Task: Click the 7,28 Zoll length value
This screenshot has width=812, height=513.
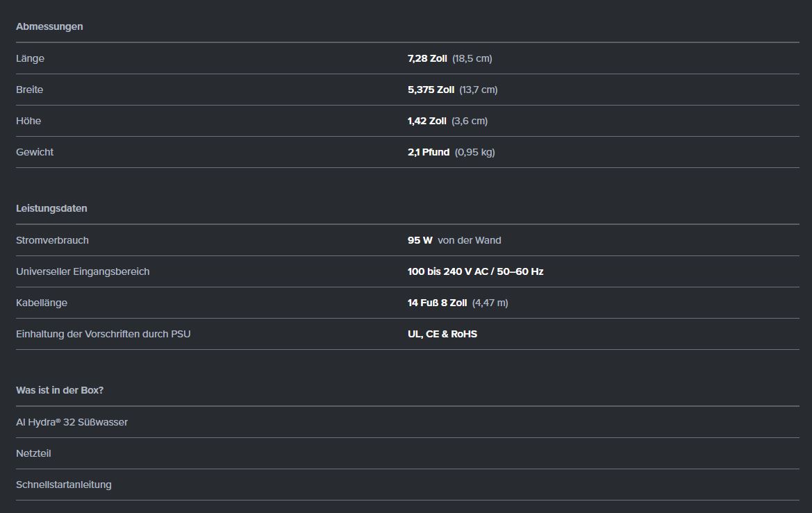Action: (x=427, y=58)
